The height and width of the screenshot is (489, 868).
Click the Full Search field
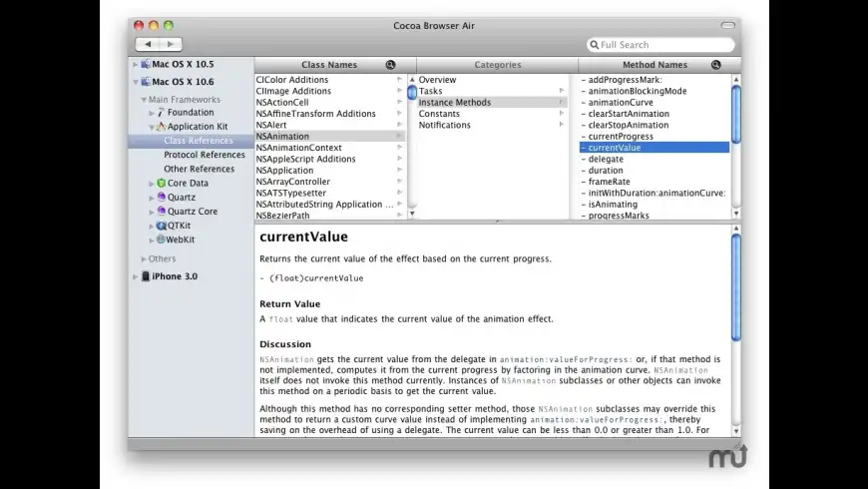[x=660, y=45]
